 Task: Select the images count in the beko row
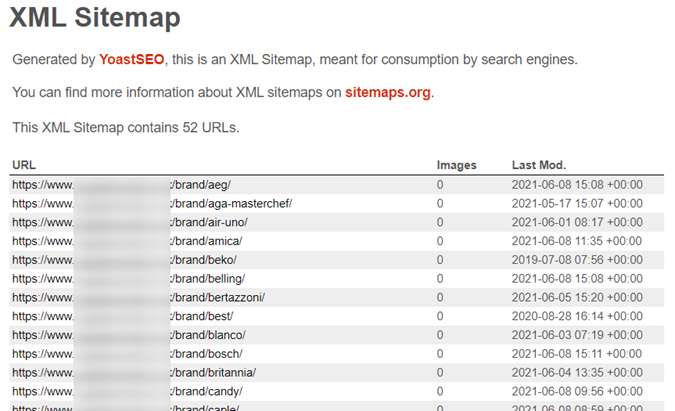(x=440, y=260)
